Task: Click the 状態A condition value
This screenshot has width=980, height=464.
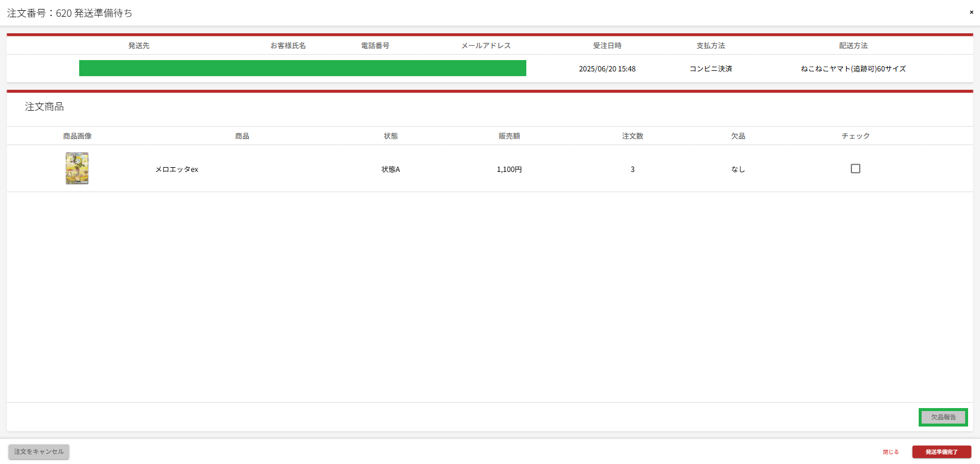Action: tap(391, 170)
